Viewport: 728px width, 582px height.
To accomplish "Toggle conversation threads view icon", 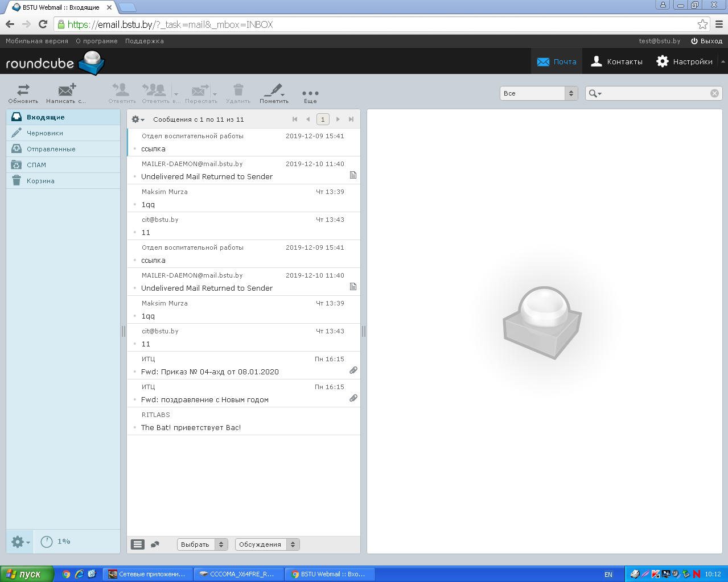I will point(154,544).
